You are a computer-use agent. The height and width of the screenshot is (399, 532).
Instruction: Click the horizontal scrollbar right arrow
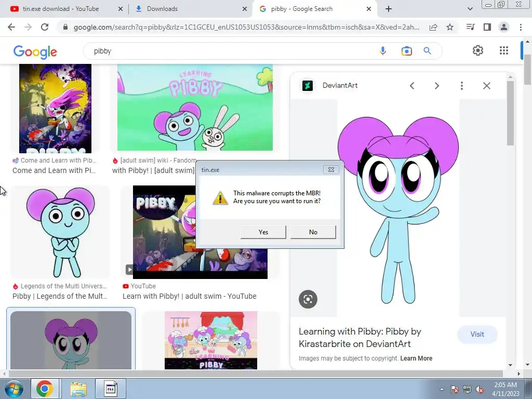click(519, 374)
